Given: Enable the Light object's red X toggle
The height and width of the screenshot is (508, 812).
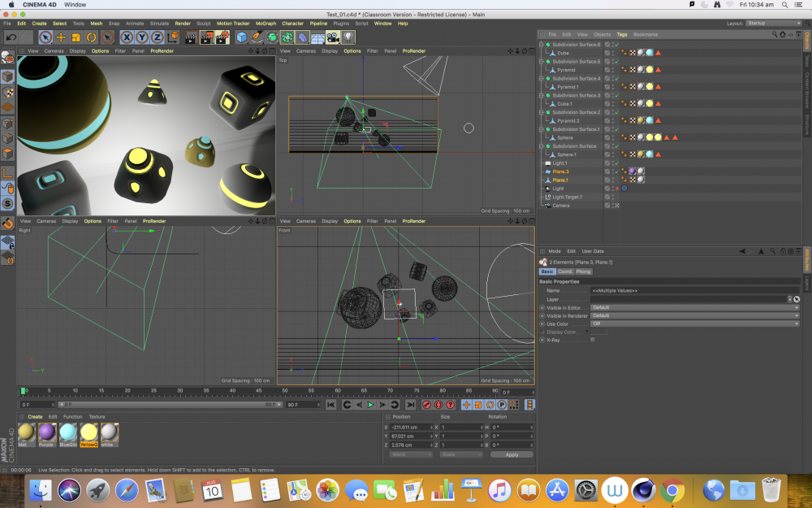Looking at the screenshot, I should 616,189.
